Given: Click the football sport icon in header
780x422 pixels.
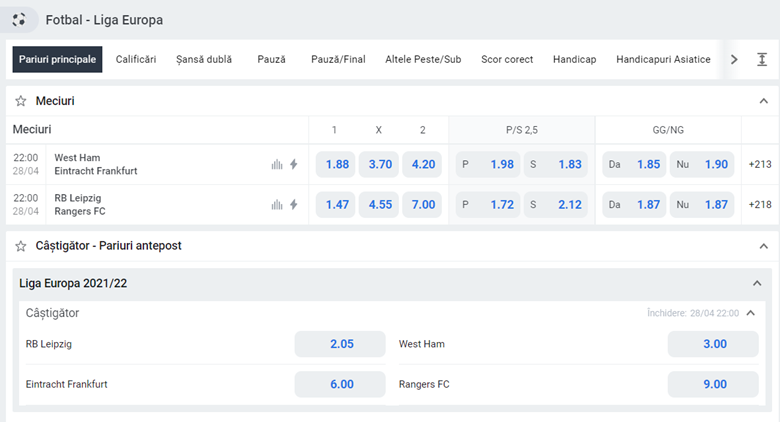Looking at the screenshot, I should (x=19, y=20).
